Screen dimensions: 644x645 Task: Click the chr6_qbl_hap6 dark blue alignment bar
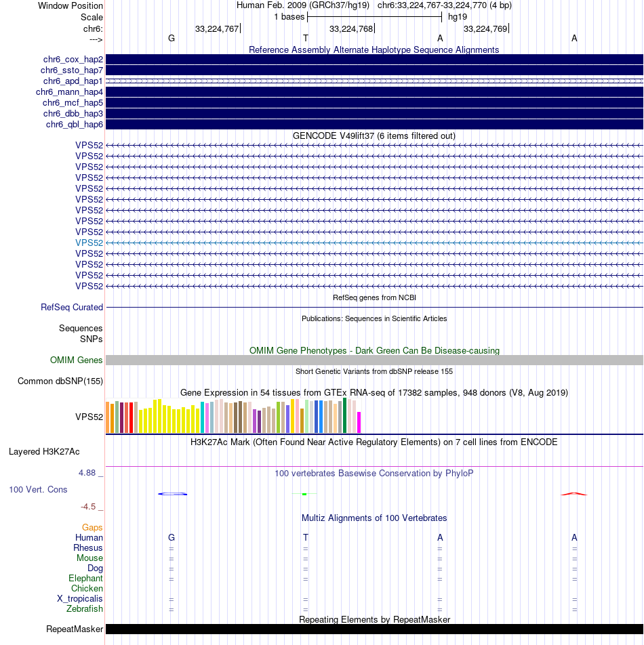(374, 124)
